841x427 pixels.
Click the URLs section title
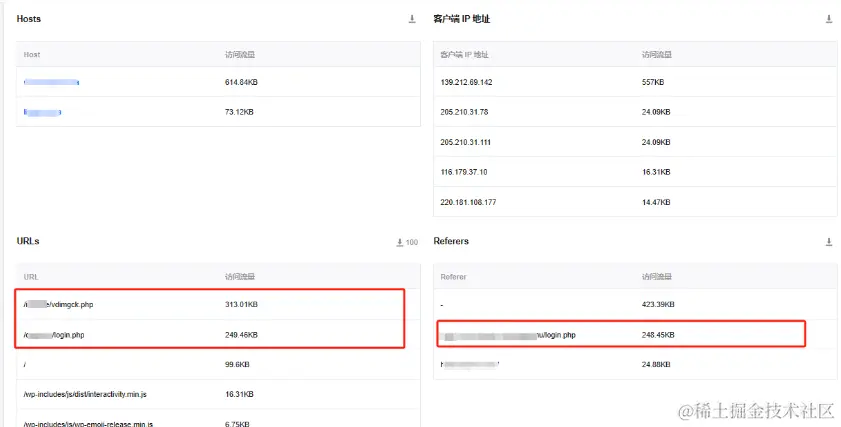pos(28,241)
